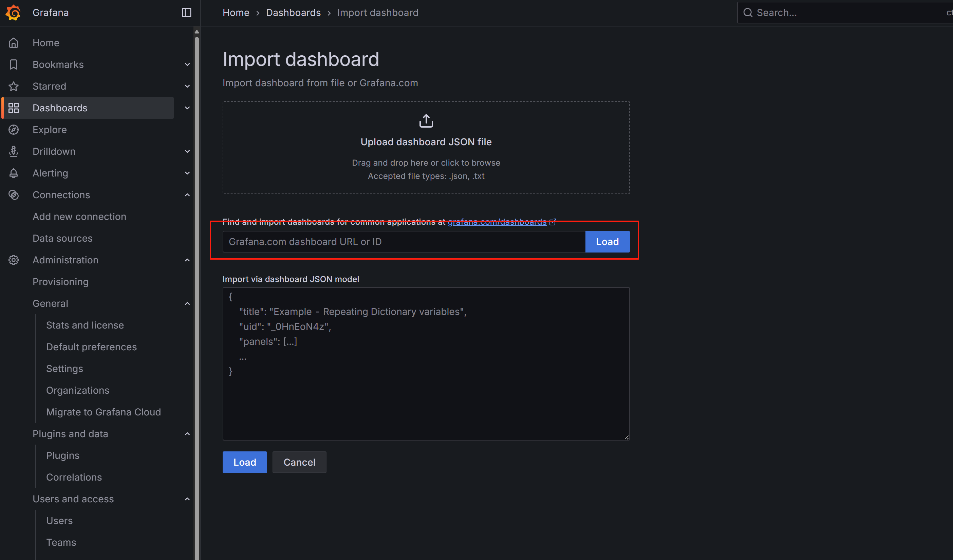
Task: Click the search magnifier icon
Action: click(748, 13)
